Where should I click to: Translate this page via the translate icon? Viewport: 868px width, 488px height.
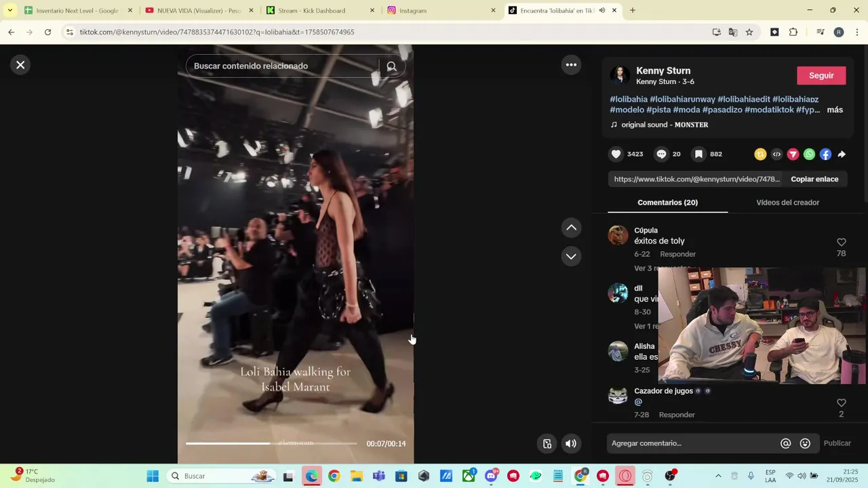733,32
